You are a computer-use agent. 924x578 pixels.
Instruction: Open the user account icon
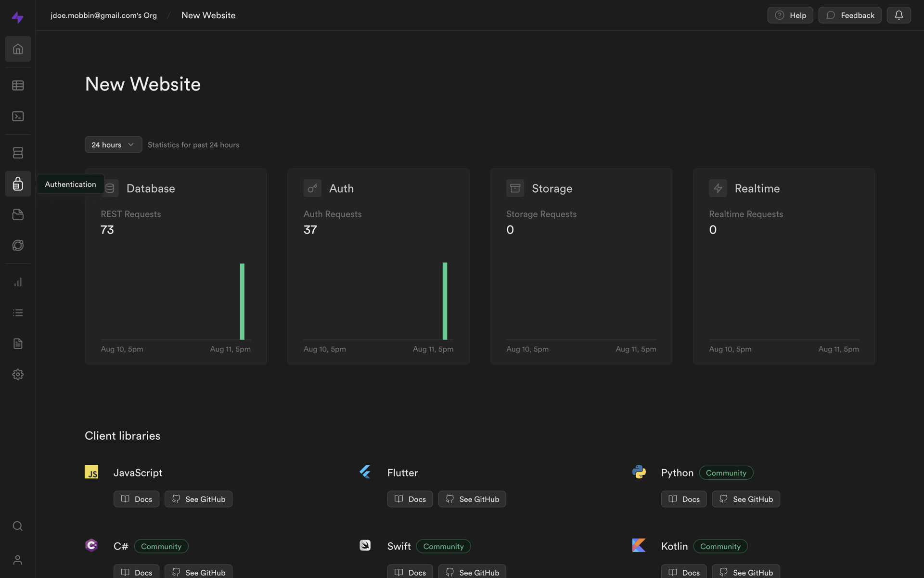click(18, 560)
